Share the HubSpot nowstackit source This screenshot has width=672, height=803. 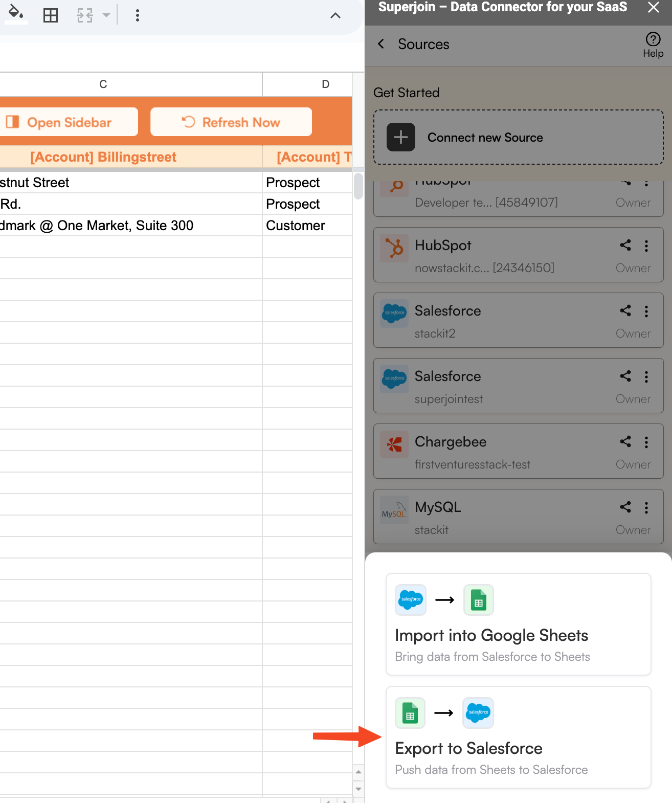pos(625,245)
